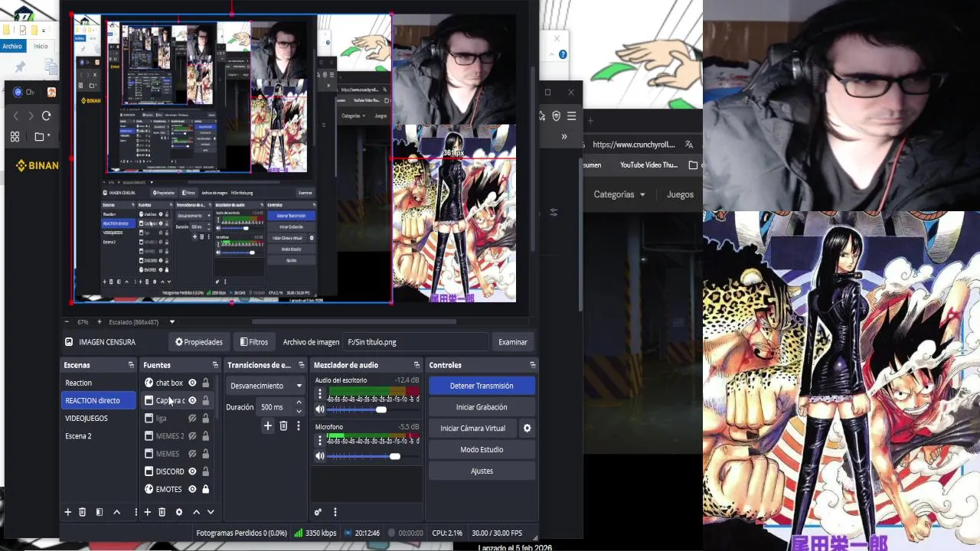Add a new source with Fuentes plus icon

[147, 512]
